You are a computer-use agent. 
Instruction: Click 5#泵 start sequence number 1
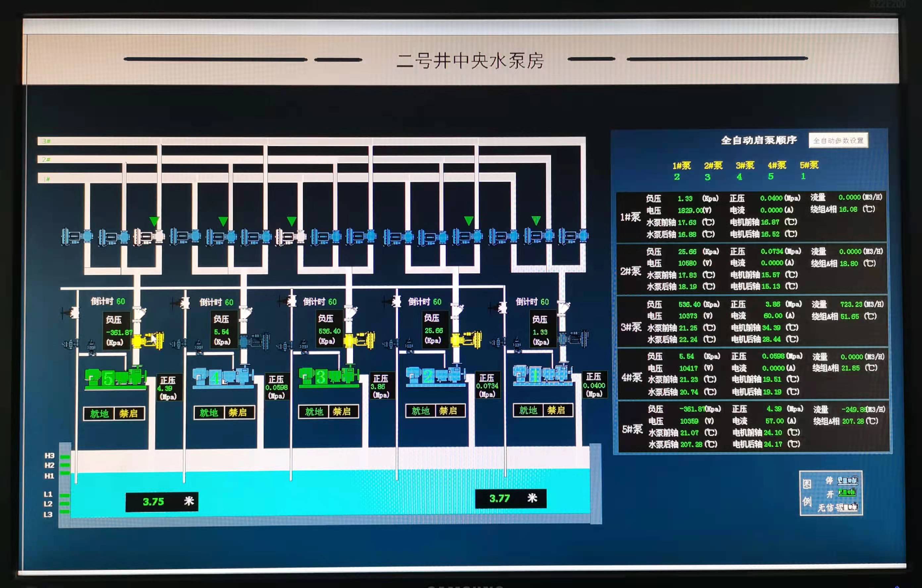pyautogui.click(x=803, y=176)
